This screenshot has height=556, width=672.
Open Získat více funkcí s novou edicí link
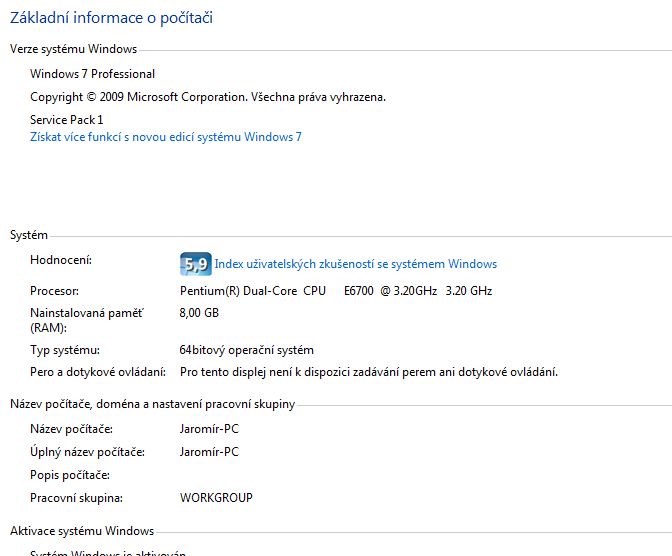pos(166,137)
